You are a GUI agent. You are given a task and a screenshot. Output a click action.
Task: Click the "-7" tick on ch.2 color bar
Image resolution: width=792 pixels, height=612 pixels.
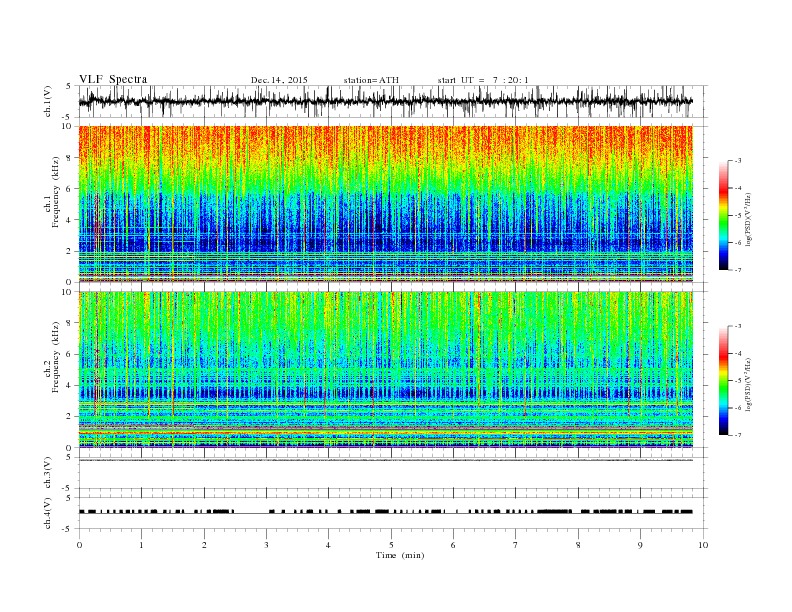coord(738,435)
